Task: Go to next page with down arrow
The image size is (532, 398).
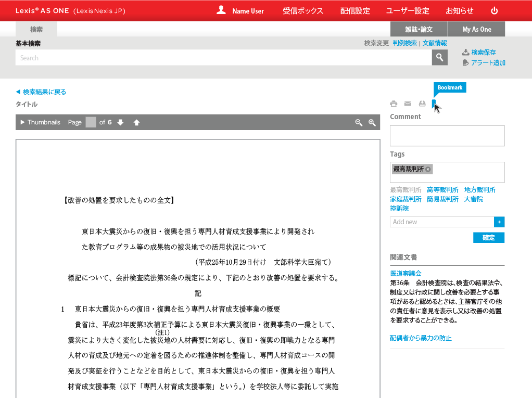Action: pos(120,122)
